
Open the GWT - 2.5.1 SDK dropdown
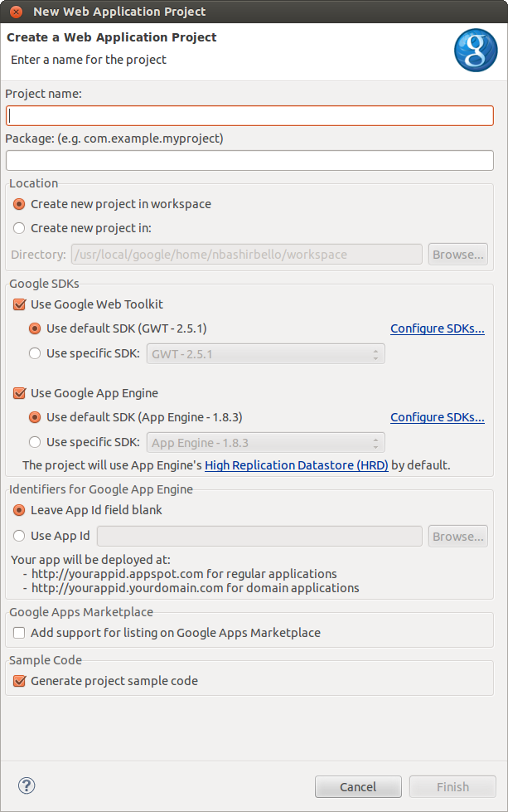[265, 354]
